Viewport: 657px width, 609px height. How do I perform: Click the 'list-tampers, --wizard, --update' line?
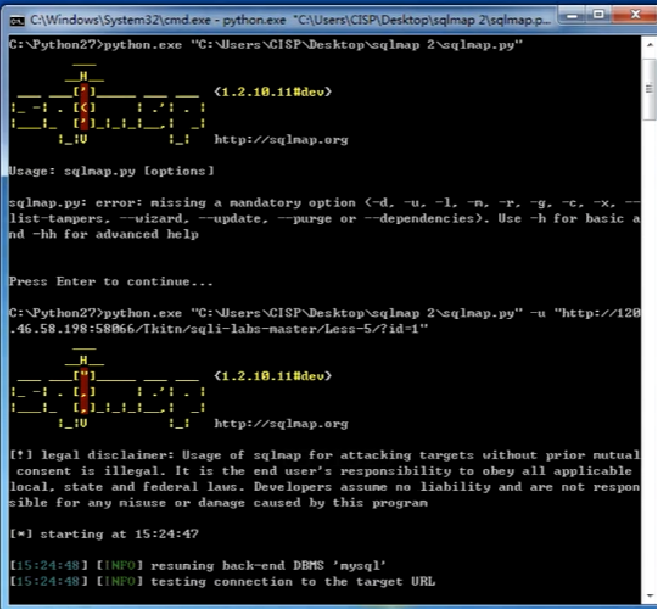(x=324, y=219)
